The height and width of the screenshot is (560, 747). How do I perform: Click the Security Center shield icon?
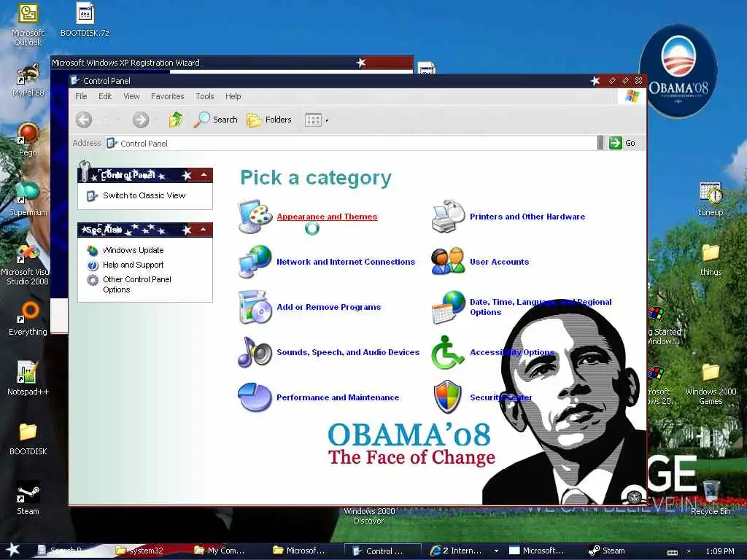coord(449,397)
